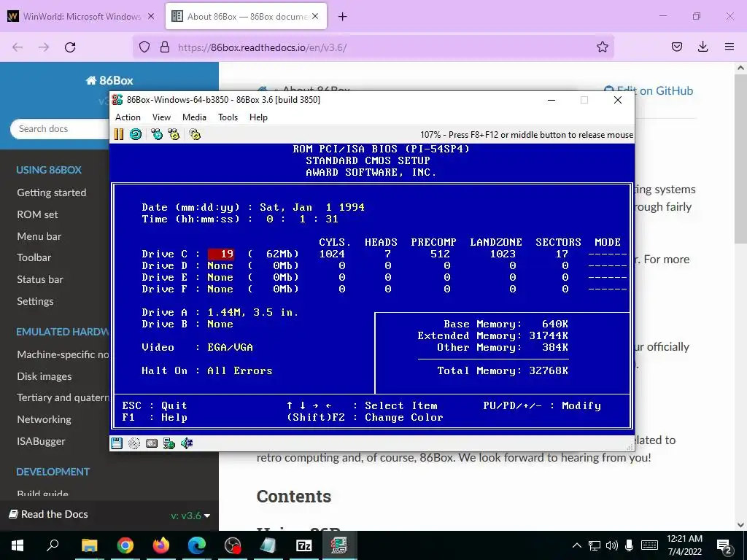
Task: Click the floppy disk status bar icon
Action: click(117, 444)
